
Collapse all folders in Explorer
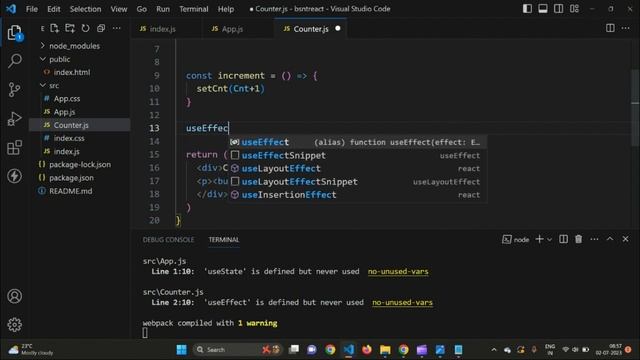tap(101, 28)
